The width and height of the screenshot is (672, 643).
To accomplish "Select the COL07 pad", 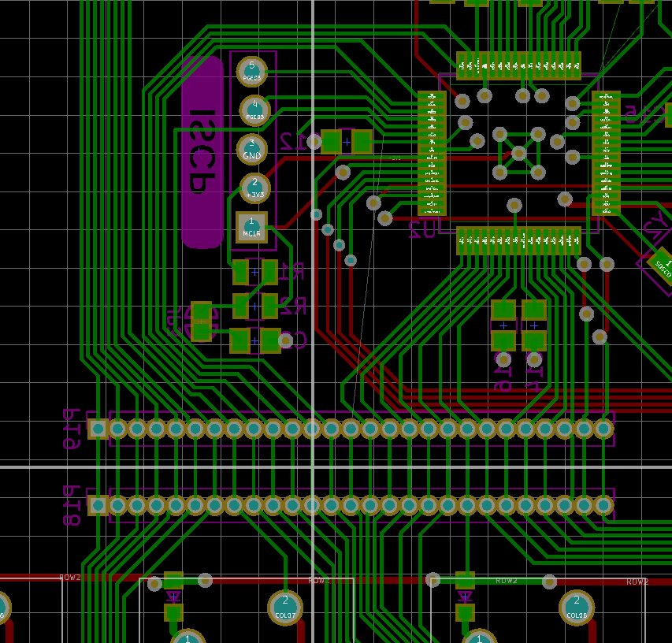I will (x=285, y=608).
